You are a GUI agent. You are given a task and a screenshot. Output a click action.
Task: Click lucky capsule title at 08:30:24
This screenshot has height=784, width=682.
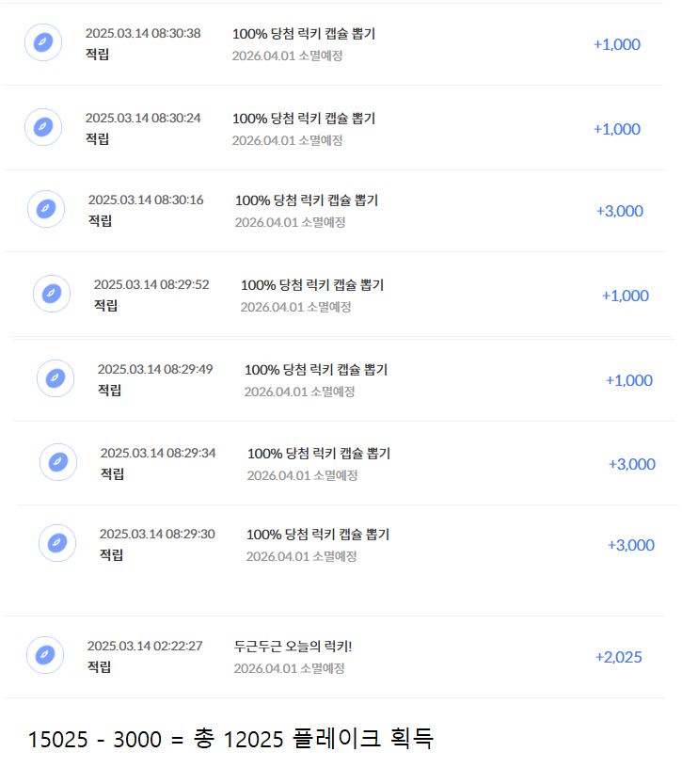(303, 119)
